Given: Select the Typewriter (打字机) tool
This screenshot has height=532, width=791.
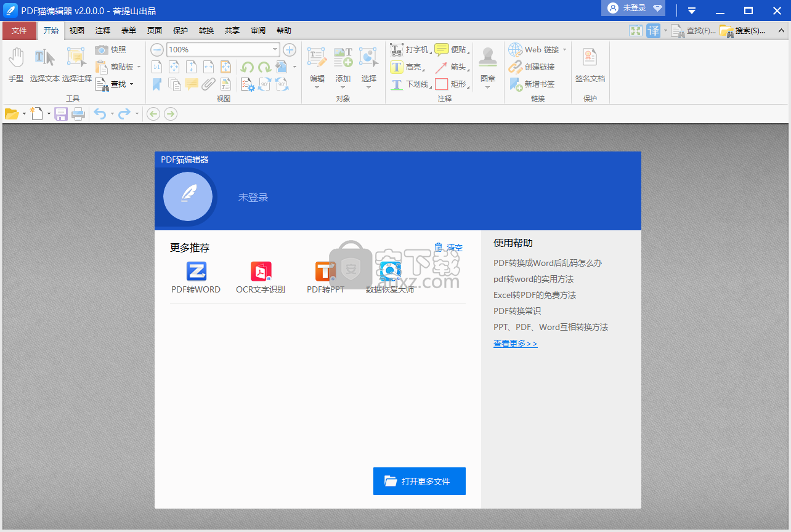Looking at the screenshot, I should point(410,50).
